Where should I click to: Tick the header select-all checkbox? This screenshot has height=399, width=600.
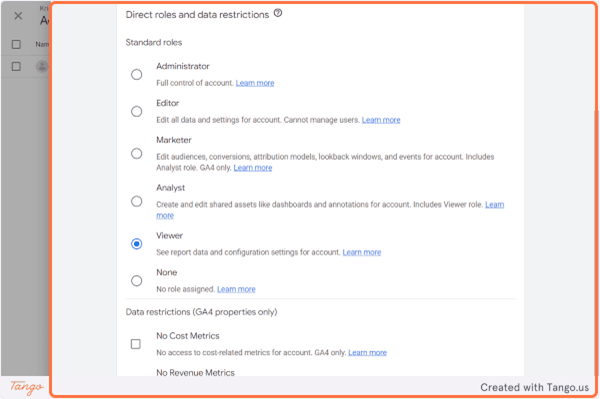16,44
